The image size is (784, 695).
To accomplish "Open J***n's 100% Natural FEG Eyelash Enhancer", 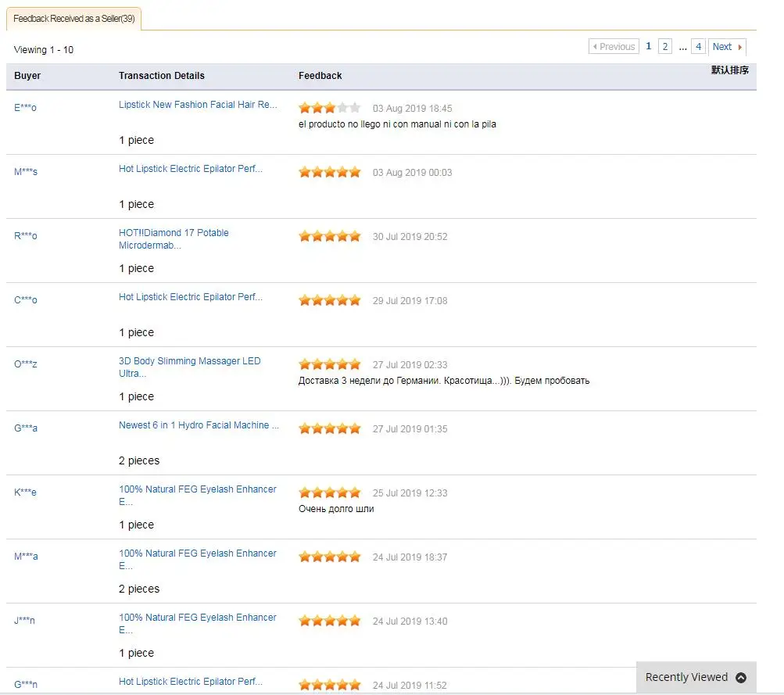I will 198,623.
